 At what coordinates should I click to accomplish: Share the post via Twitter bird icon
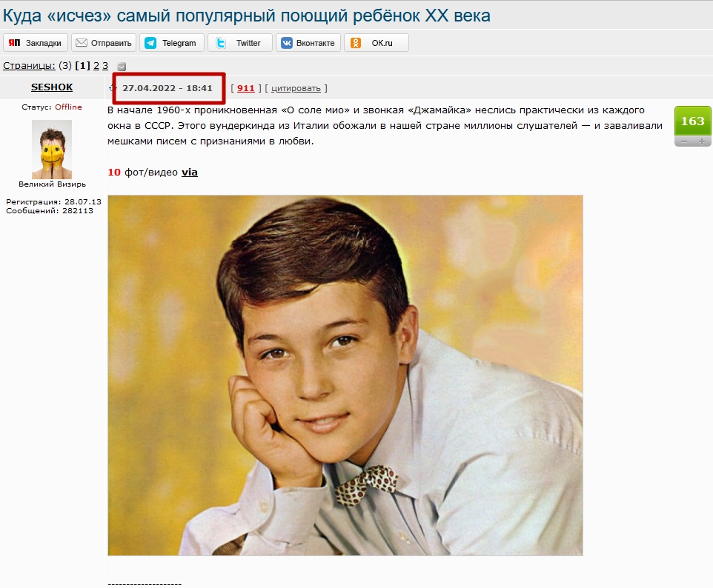(x=221, y=43)
